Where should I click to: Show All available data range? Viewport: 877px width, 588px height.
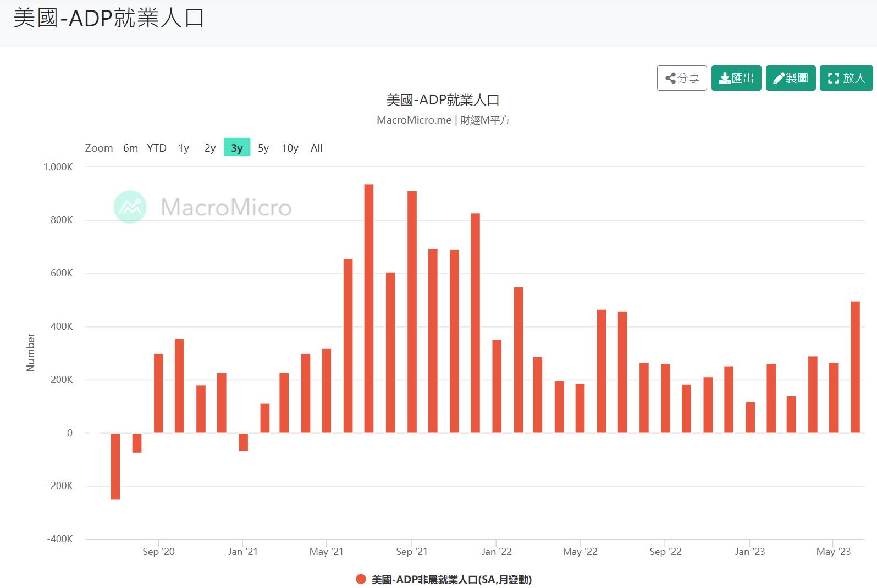click(317, 148)
